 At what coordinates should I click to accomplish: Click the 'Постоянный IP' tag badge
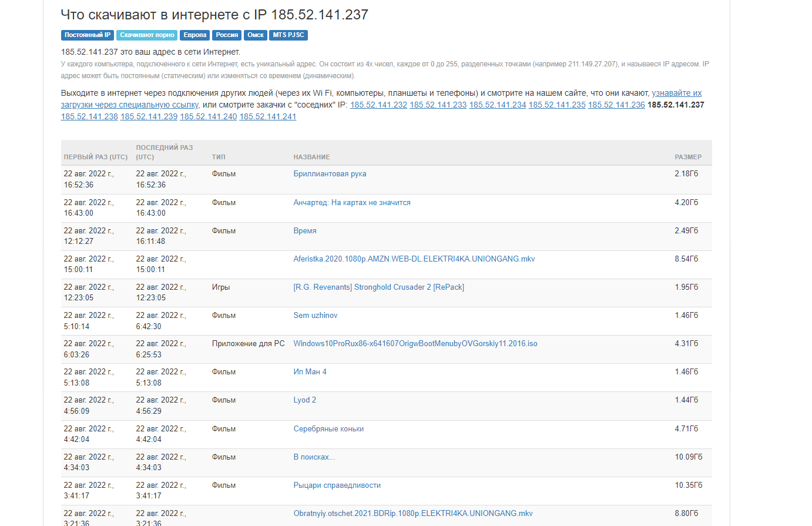(x=88, y=35)
